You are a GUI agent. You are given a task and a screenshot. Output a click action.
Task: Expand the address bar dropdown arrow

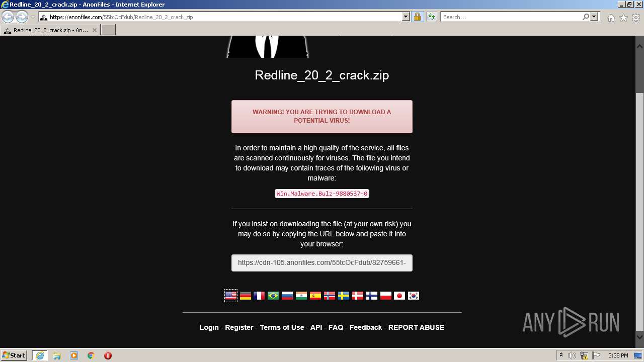tap(406, 17)
